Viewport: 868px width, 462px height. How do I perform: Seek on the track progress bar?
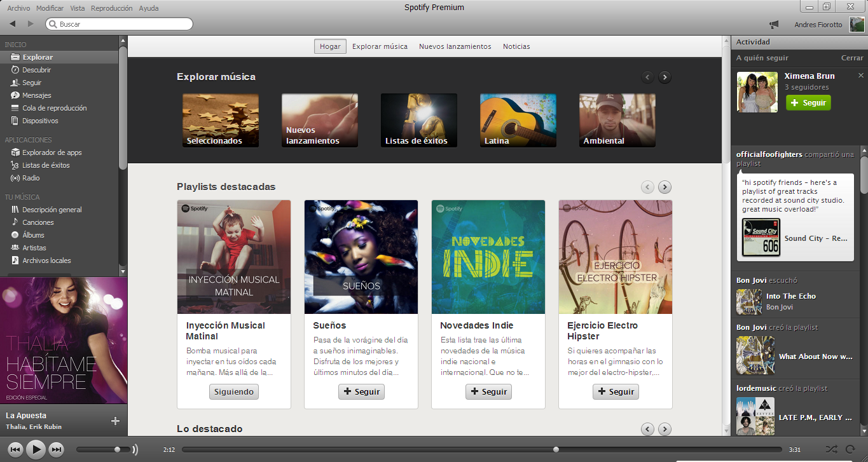coord(482,450)
